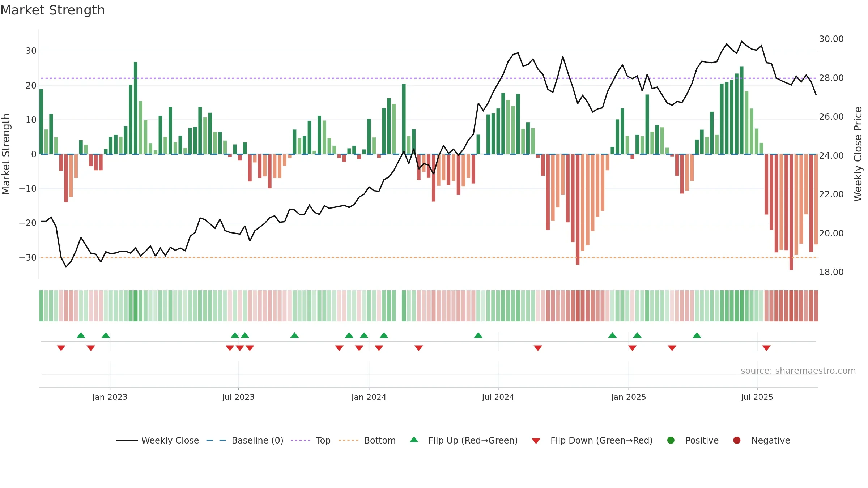Screen dimensions: 868x488
Task: Click the −20 tick on left axis
Action: [28, 223]
